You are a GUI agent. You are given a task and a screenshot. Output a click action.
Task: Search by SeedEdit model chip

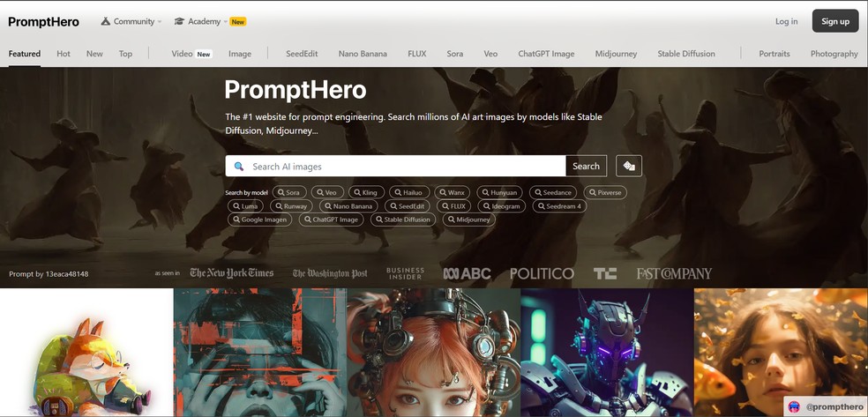(x=408, y=205)
